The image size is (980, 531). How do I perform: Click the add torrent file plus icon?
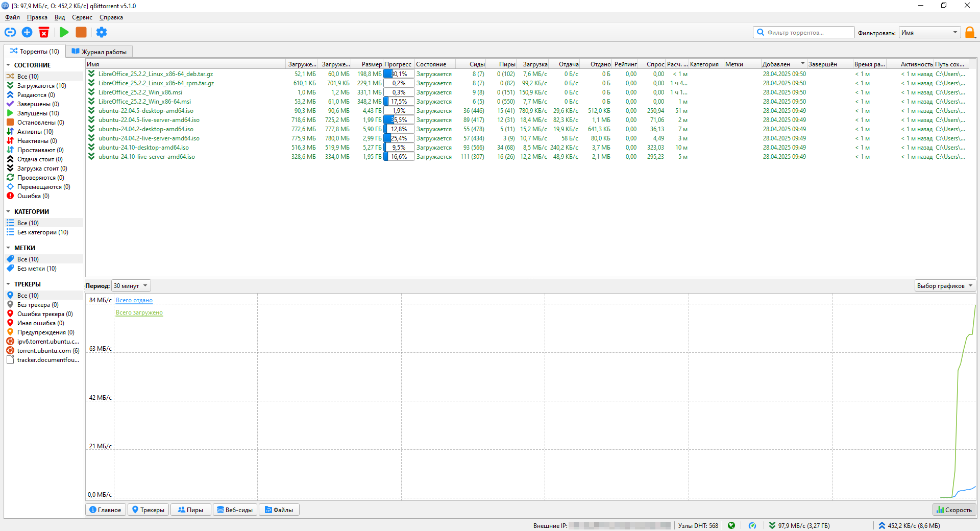[x=27, y=32]
